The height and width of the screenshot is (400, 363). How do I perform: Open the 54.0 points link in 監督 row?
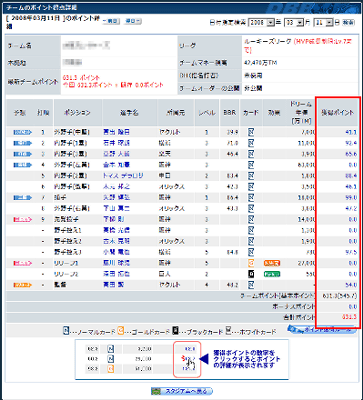pos(351,285)
